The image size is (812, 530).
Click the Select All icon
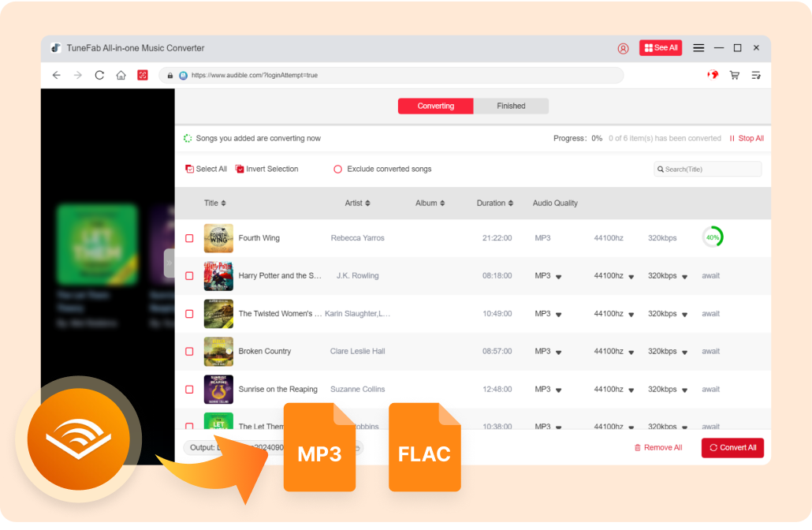tap(189, 169)
